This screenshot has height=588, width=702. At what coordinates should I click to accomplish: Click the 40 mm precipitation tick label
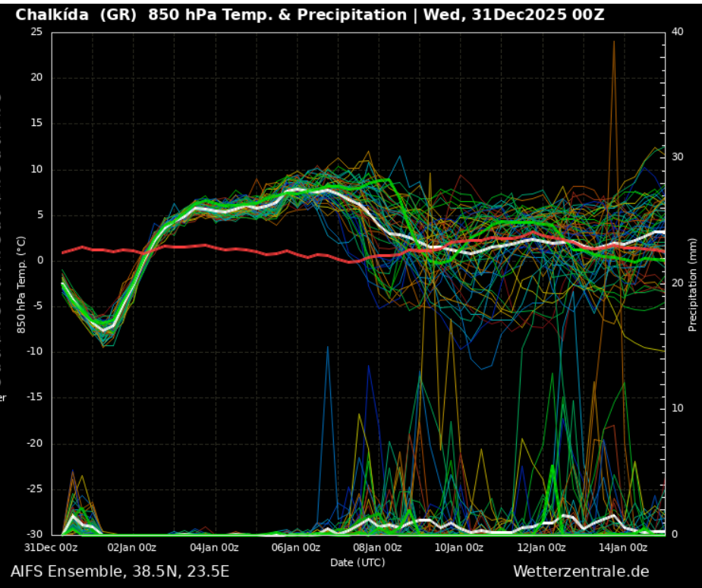(x=677, y=31)
